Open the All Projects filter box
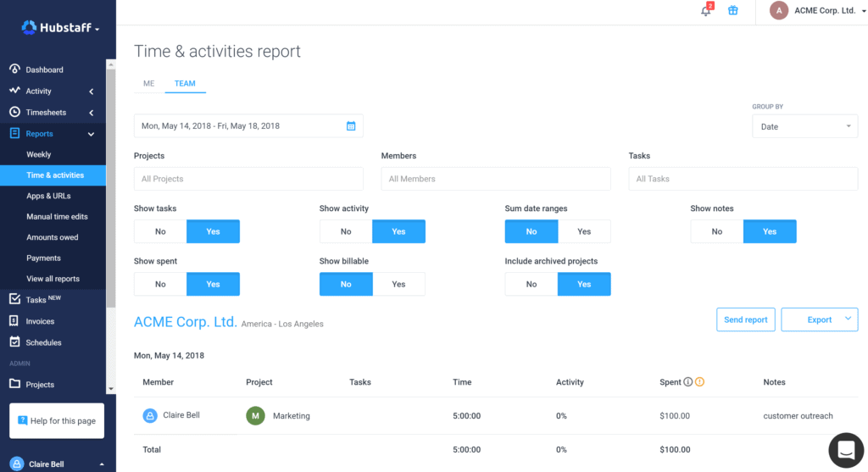This screenshot has width=868, height=472. [x=248, y=179]
